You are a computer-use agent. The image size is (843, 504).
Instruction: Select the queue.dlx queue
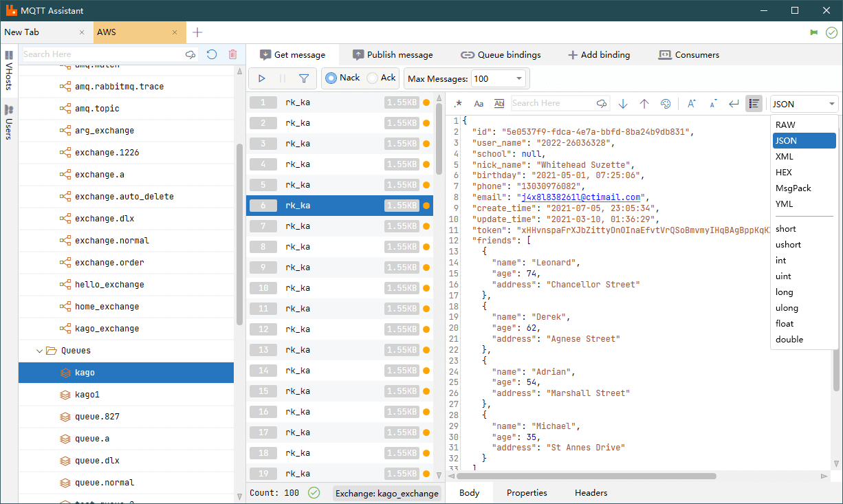(97, 461)
